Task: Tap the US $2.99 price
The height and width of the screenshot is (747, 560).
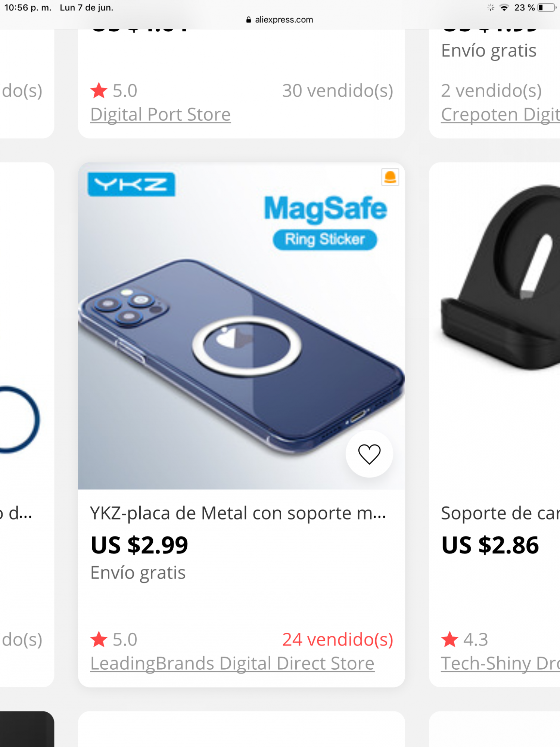Action: (x=139, y=545)
